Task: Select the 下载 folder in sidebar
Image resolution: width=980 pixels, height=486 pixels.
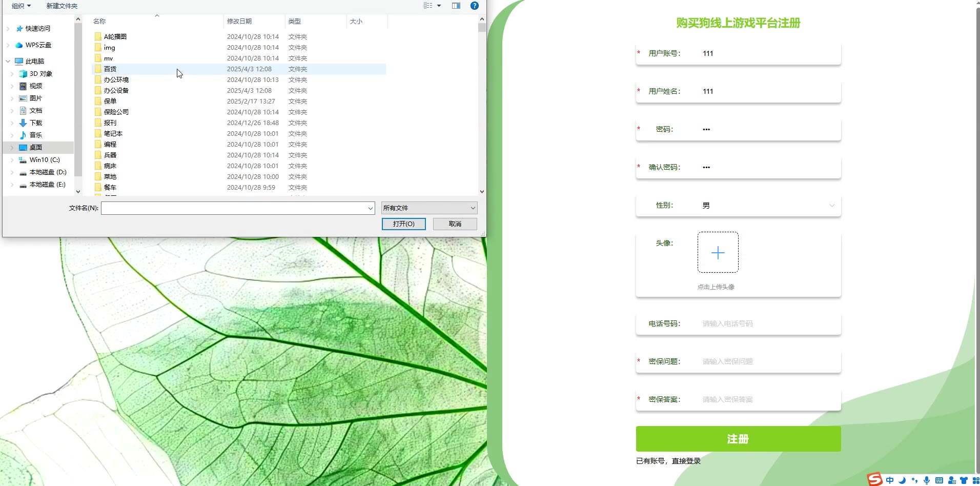Action: tap(35, 123)
